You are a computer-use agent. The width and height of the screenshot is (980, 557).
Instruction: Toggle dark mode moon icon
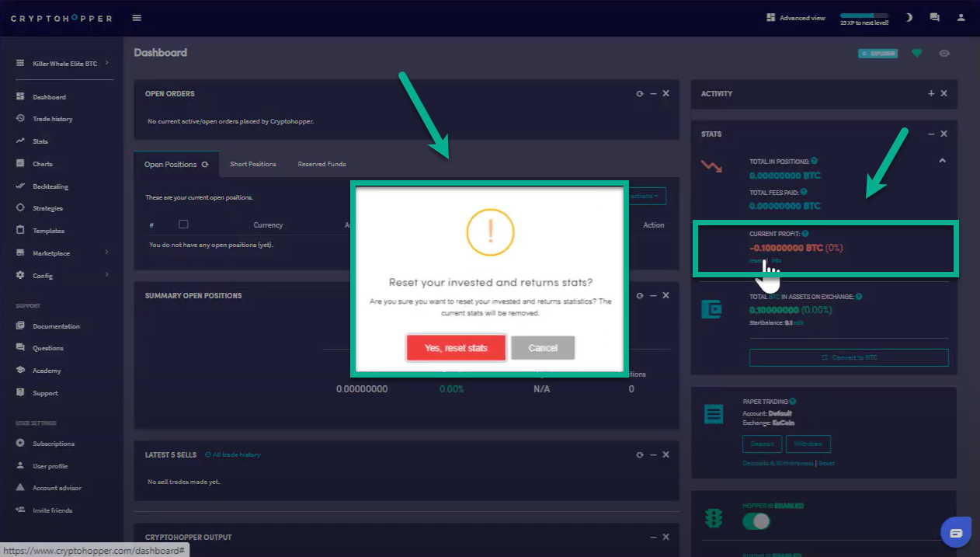tap(909, 18)
